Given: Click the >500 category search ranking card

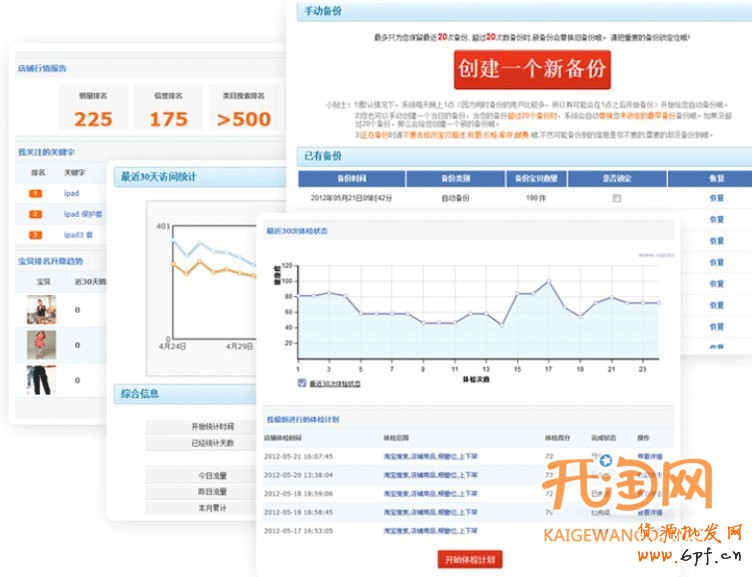Looking at the screenshot, I should (x=243, y=110).
